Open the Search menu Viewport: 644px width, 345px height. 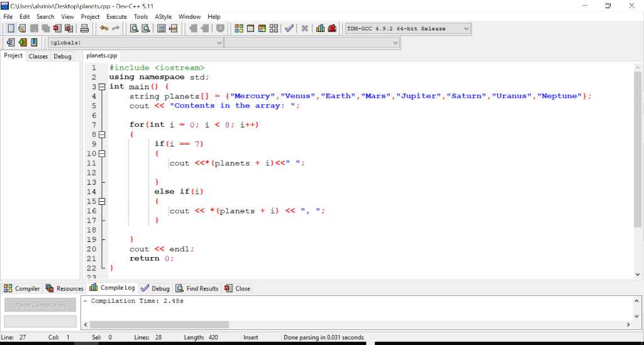pos(45,17)
